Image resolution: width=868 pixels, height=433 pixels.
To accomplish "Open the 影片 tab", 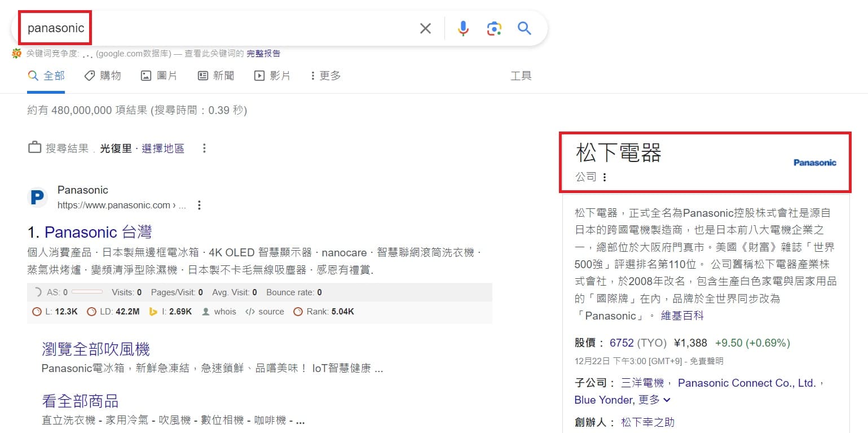I will click(x=272, y=76).
